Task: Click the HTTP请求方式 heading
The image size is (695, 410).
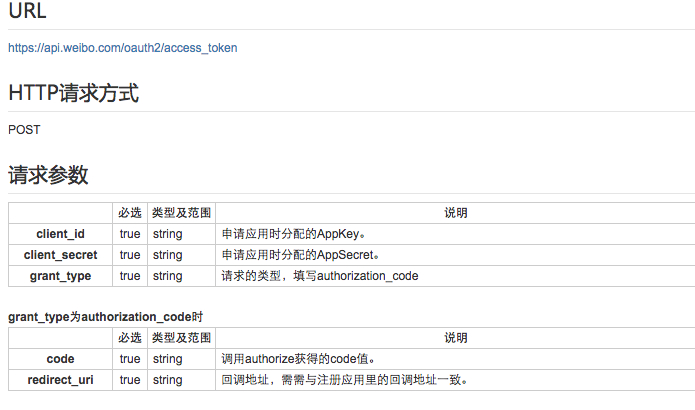Action: pos(74,93)
